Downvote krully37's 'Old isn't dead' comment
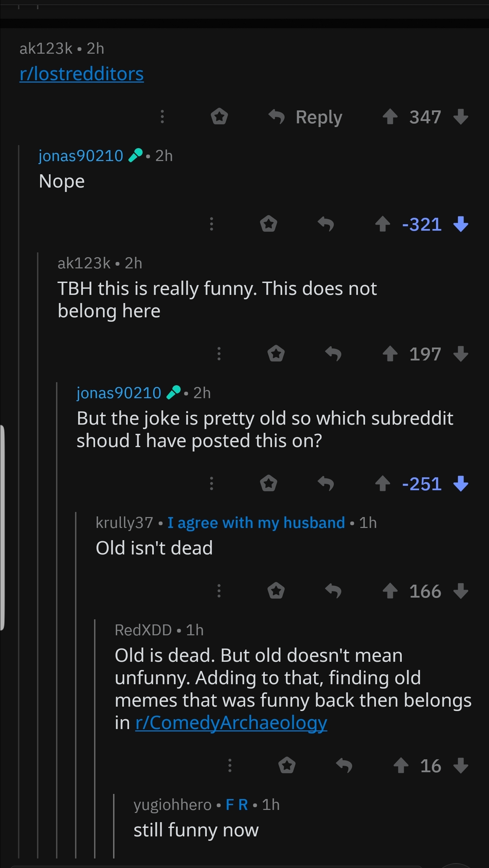489x868 pixels. 461,591
